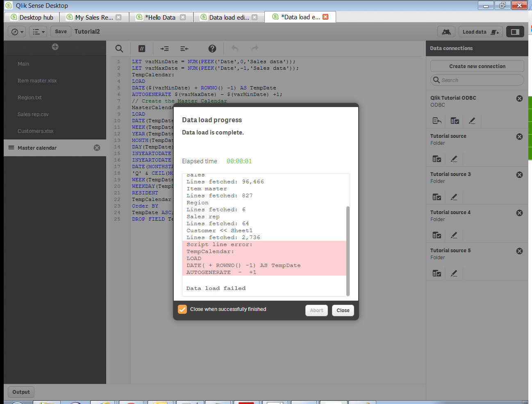Uncheck Close when successfully finished
The width and height of the screenshot is (532, 404).
pyautogui.click(x=182, y=309)
